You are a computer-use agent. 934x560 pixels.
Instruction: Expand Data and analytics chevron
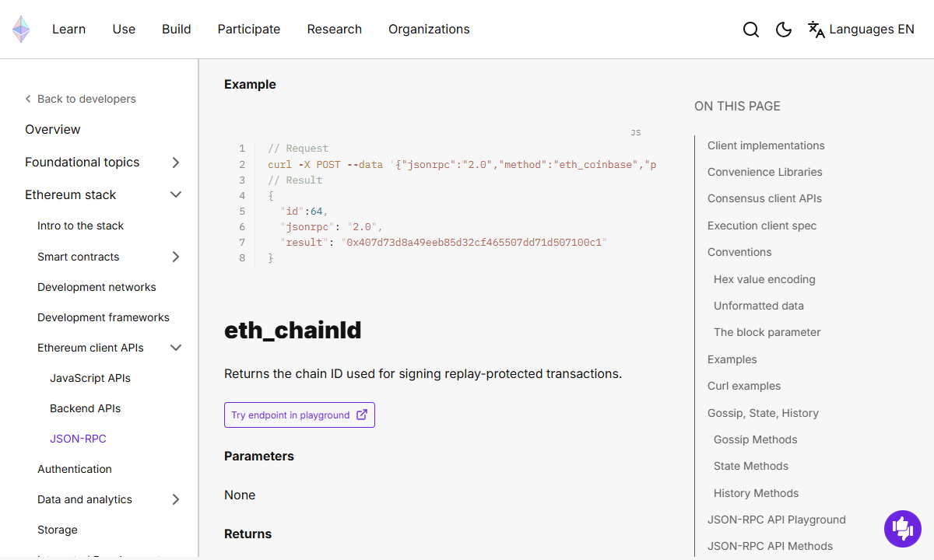[176, 499]
